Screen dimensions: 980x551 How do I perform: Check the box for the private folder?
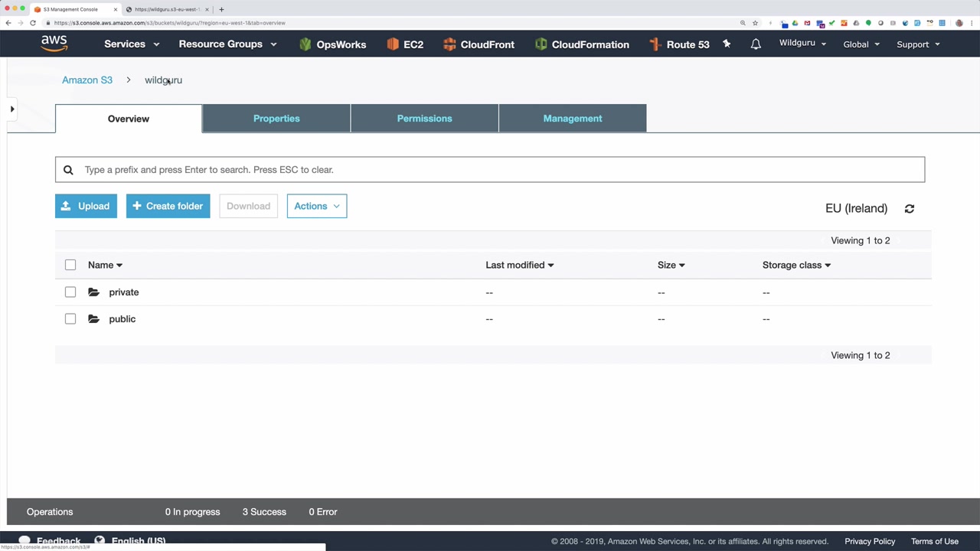70,292
